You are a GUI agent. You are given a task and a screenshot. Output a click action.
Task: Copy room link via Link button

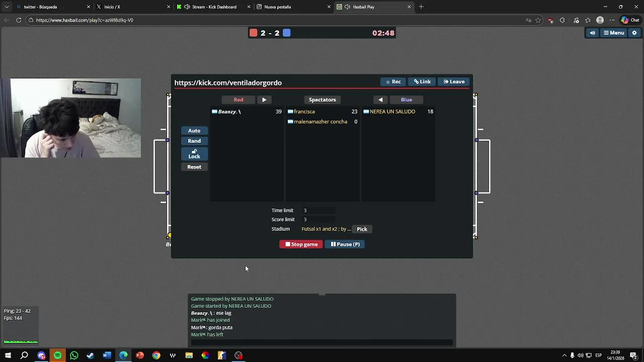coord(422,81)
